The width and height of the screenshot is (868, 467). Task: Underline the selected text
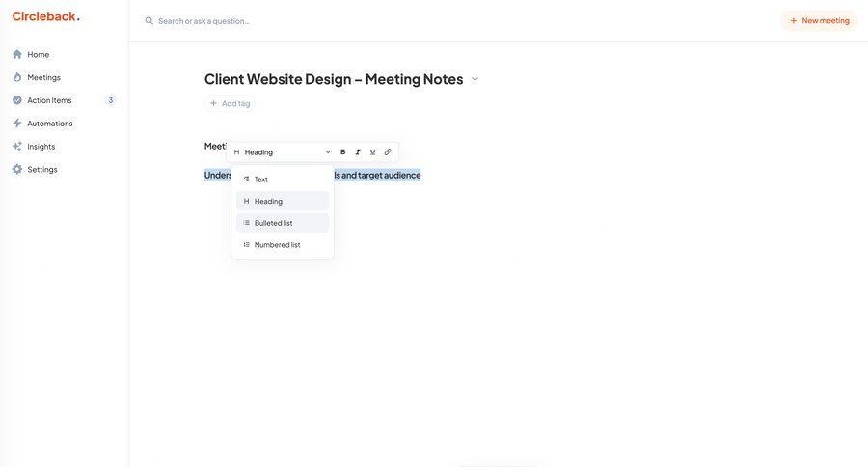(x=372, y=152)
